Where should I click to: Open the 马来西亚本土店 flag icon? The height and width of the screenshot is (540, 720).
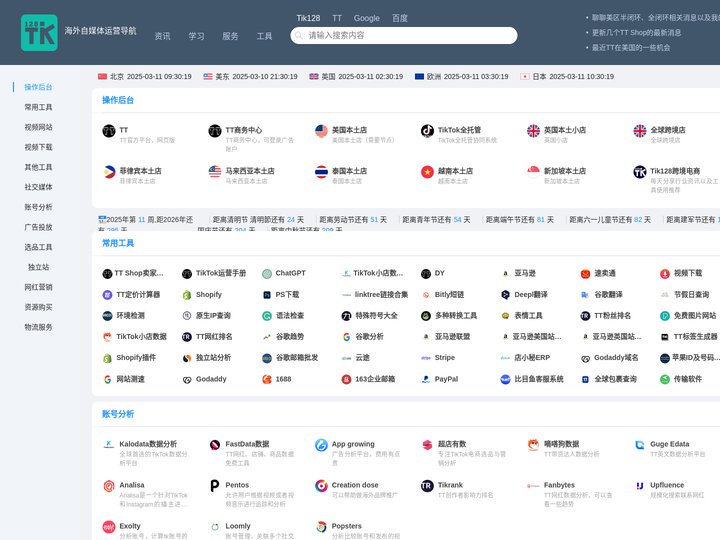point(215,172)
